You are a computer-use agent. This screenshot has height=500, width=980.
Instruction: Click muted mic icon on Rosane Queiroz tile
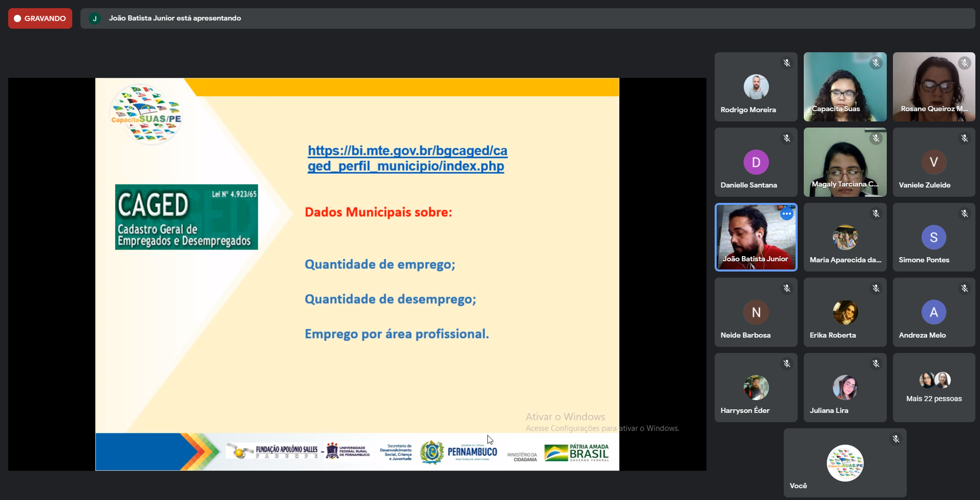964,63
